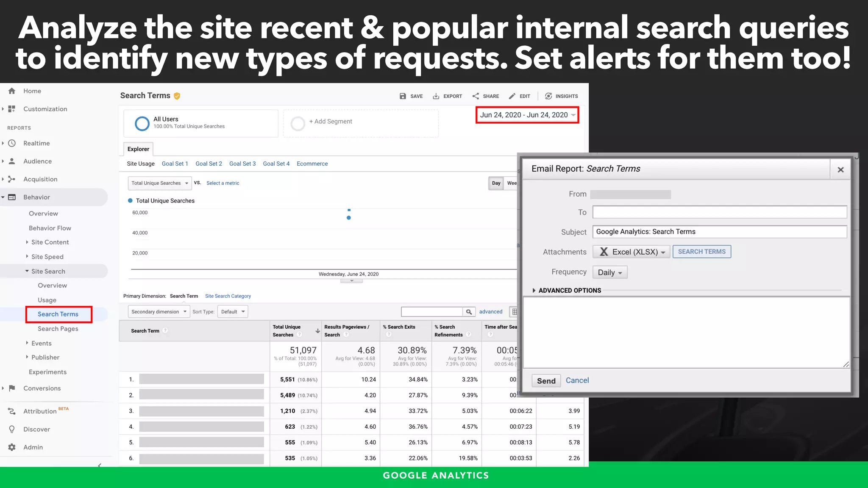Image resolution: width=868 pixels, height=488 pixels.
Task: Click the advanced filter link
Action: (x=490, y=312)
